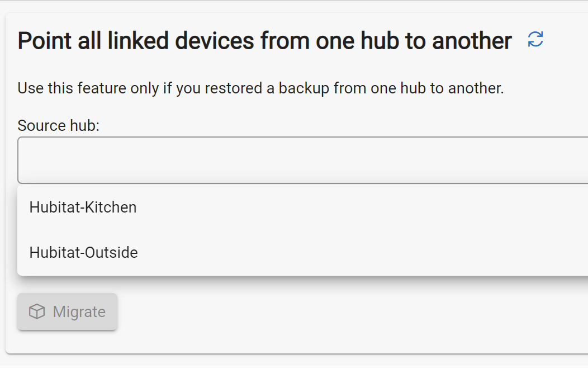Choose the Hubitat-Kitchen menu entry
This screenshot has width=588, height=368.
pyautogui.click(x=83, y=207)
